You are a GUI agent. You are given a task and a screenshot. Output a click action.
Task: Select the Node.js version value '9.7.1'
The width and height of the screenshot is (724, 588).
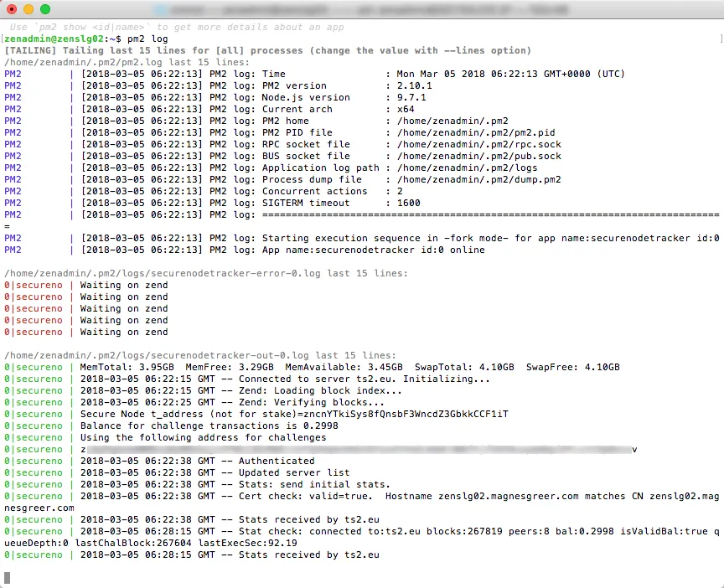point(411,97)
